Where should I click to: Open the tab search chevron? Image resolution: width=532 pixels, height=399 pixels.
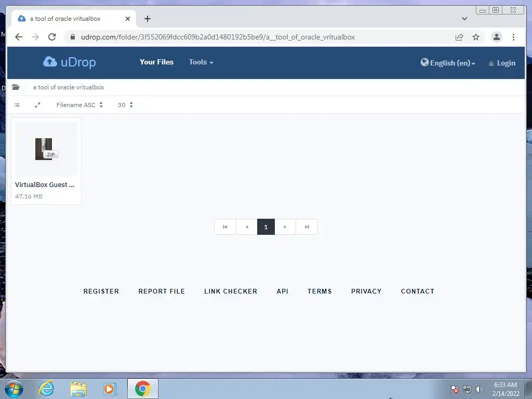(x=464, y=19)
